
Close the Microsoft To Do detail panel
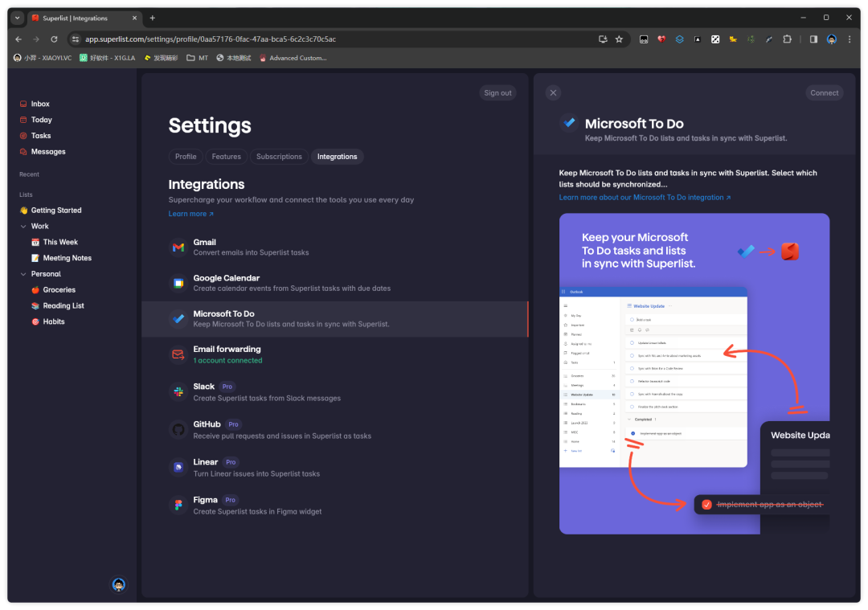553,93
